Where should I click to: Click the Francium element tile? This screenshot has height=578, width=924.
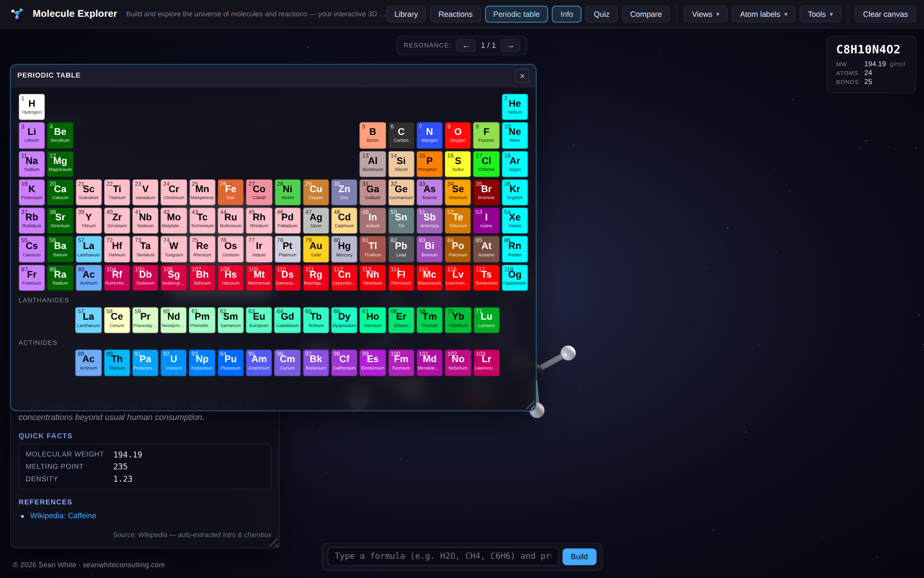tap(32, 278)
